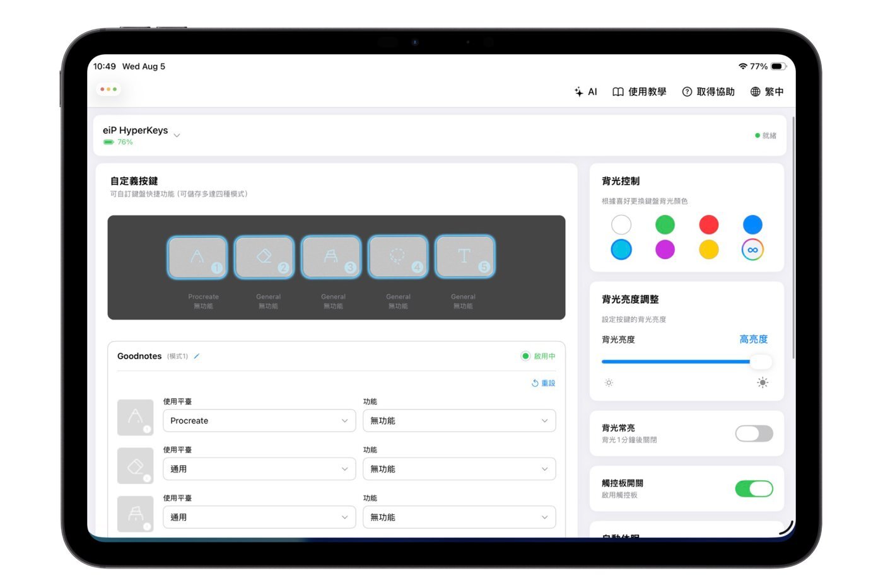Select key 2 eraser on keyboard preview
The width and height of the screenshot is (883, 588).
click(264, 257)
